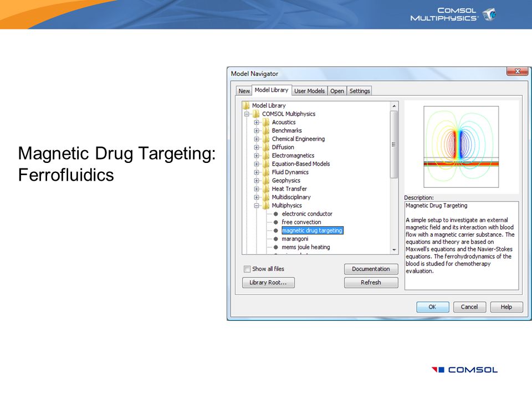The height and width of the screenshot is (399, 532).
Task: Click the Multidisciplinary folder icon
Action: 267,197
